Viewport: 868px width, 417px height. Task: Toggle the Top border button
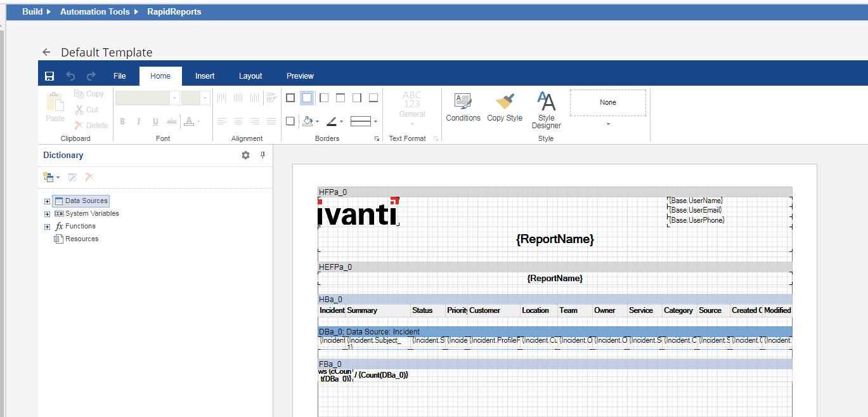(x=340, y=98)
